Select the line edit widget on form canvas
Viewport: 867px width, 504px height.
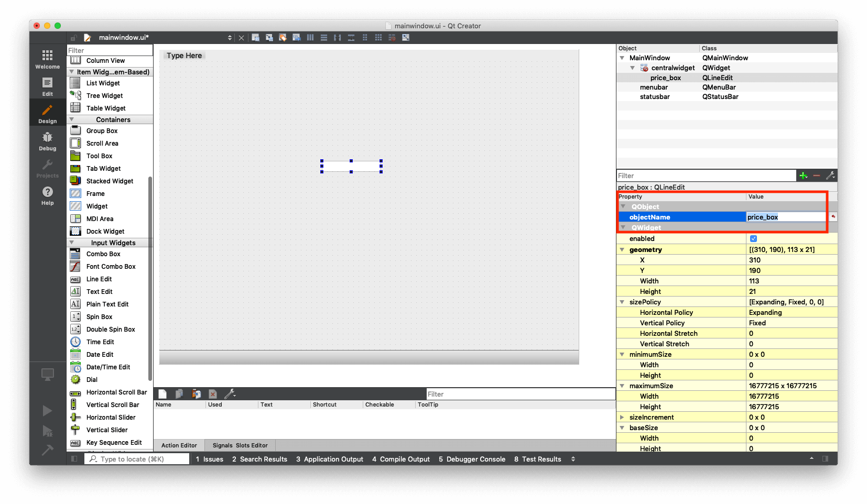click(x=351, y=166)
